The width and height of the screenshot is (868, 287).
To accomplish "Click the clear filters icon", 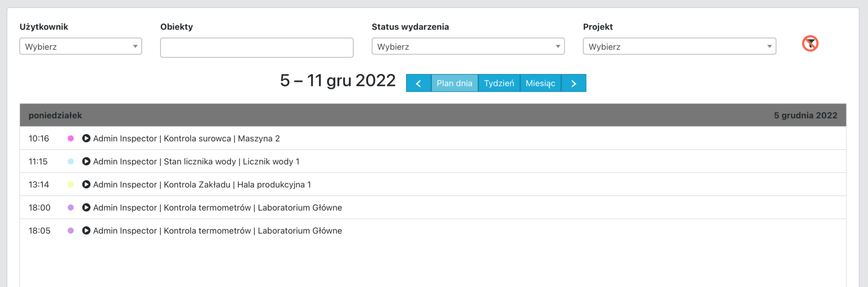I will (810, 43).
